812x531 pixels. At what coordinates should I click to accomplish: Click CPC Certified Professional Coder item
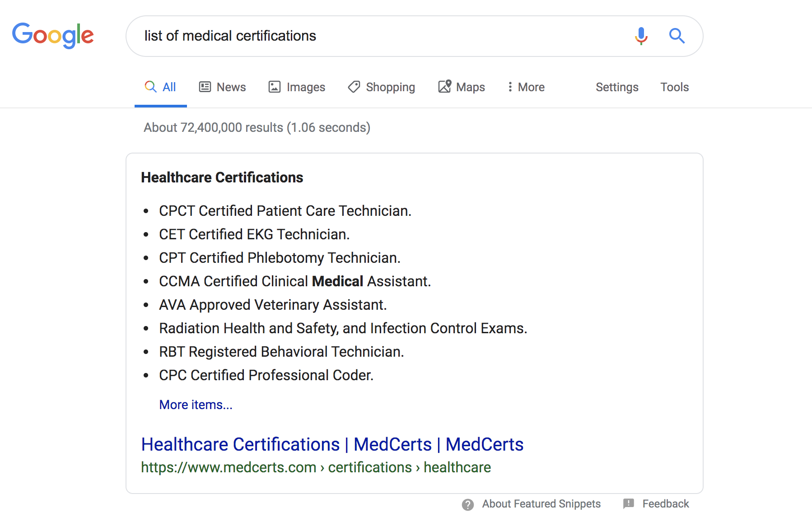[x=266, y=375]
